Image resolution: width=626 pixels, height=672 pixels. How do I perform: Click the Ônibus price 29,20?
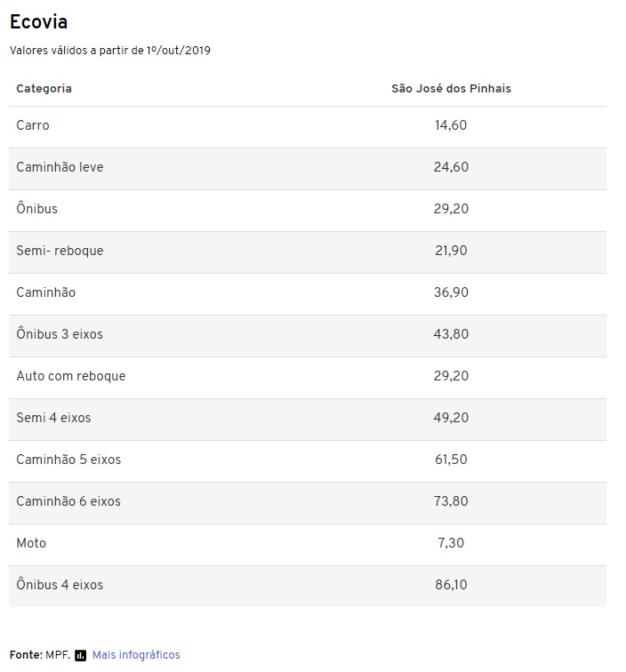(x=451, y=209)
